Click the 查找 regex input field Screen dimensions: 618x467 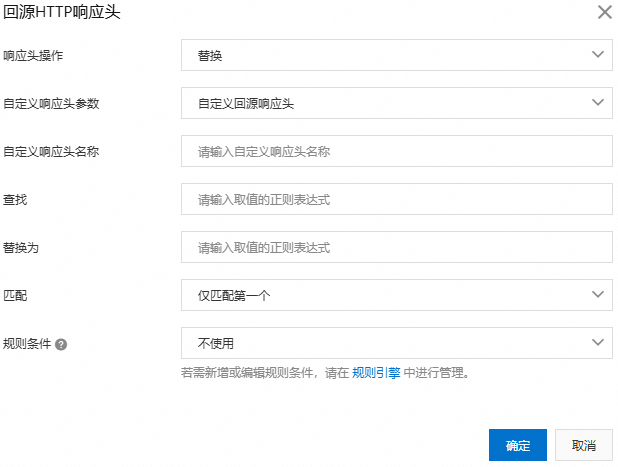click(x=396, y=199)
